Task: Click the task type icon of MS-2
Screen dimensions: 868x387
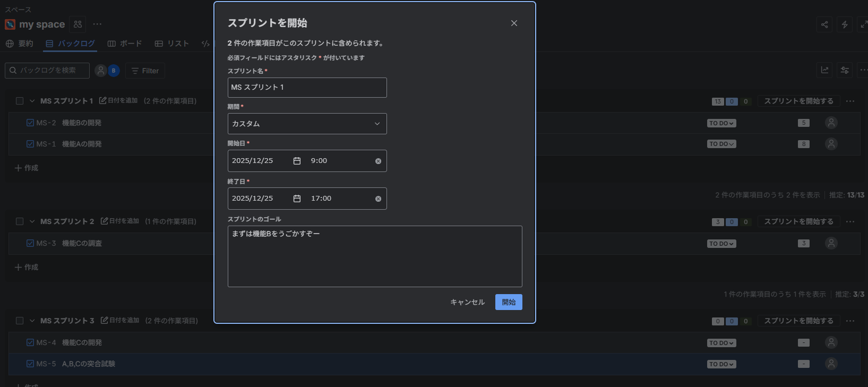Action: pyautogui.click(x=30, y=123)
